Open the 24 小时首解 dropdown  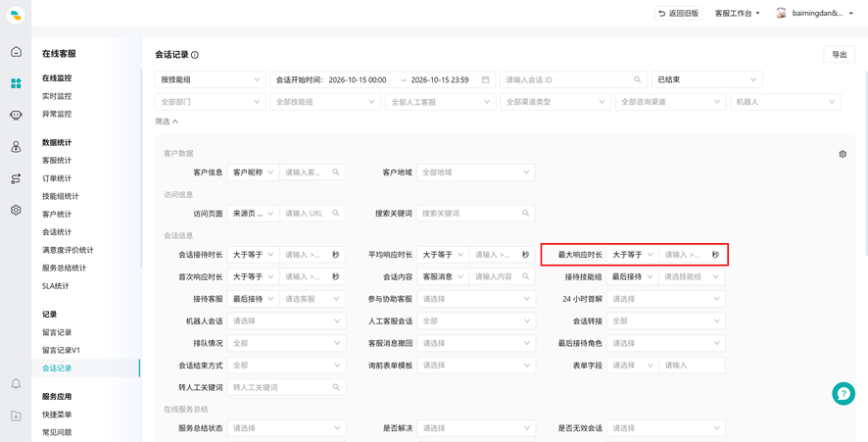tap(666, 299)
